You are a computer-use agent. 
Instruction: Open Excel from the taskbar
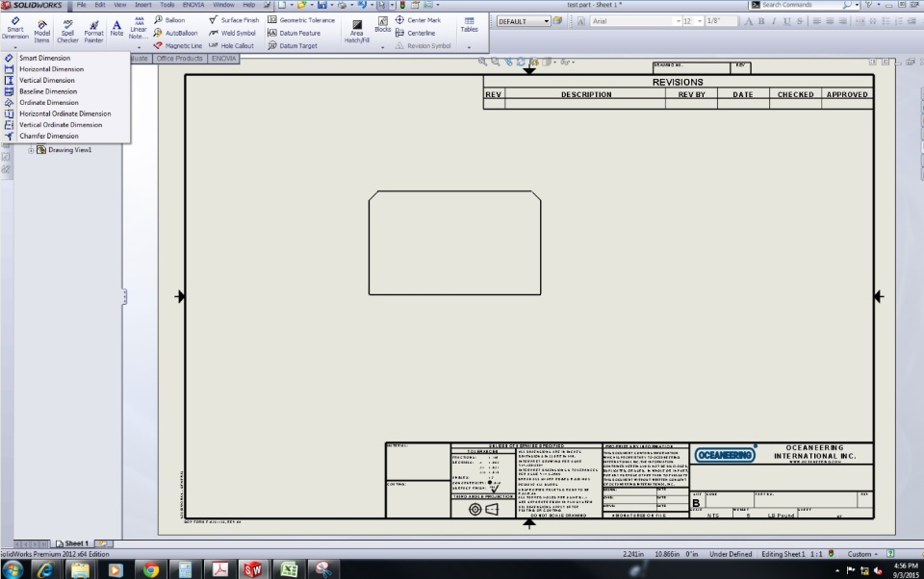tap(289, 569)
